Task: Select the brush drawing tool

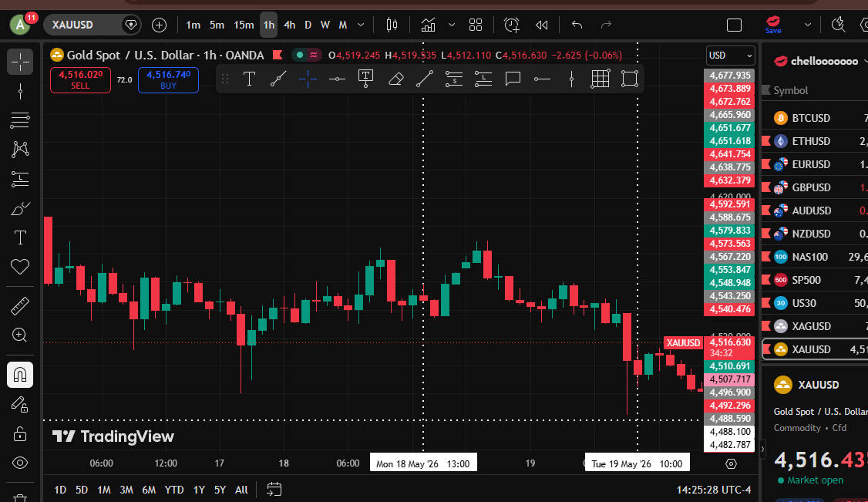Action: pyautogui.click(x=20, y=209)
